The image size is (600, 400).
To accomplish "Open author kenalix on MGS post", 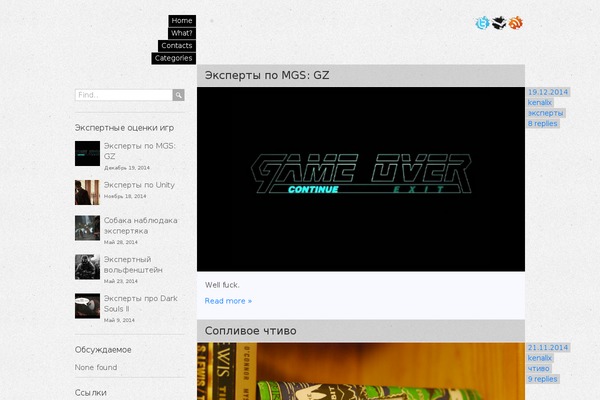I will point(540,102).
